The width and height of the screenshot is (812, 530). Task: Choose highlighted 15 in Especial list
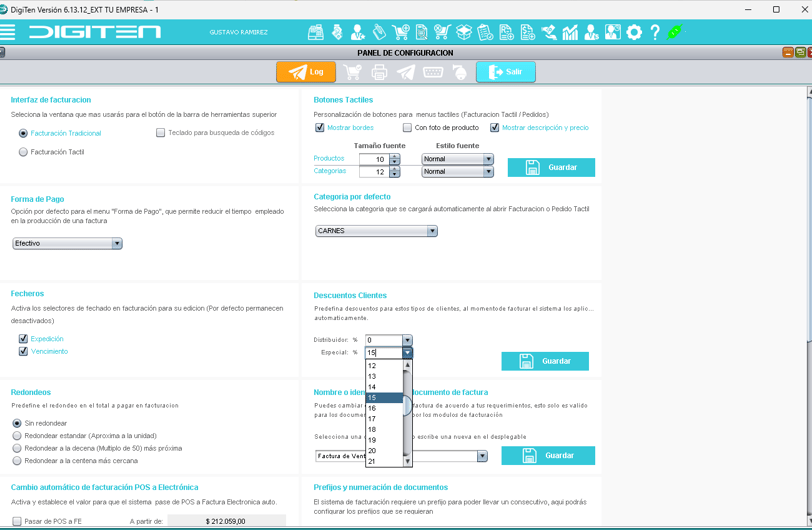point(384,398)
